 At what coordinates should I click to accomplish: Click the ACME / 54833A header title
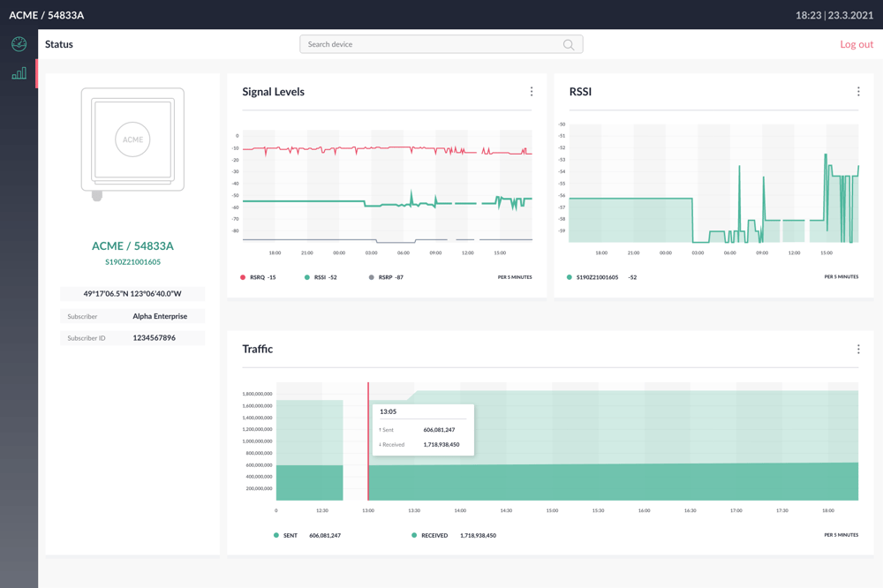pyautogui.click(x=46, y=15)
